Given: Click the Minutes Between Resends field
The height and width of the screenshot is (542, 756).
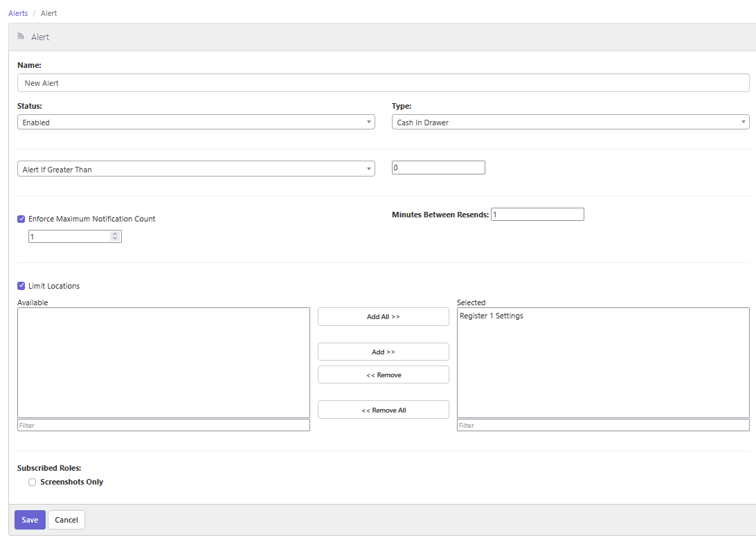Looking at the screenshot, I should pyautogui.click(x=537, y=215).
